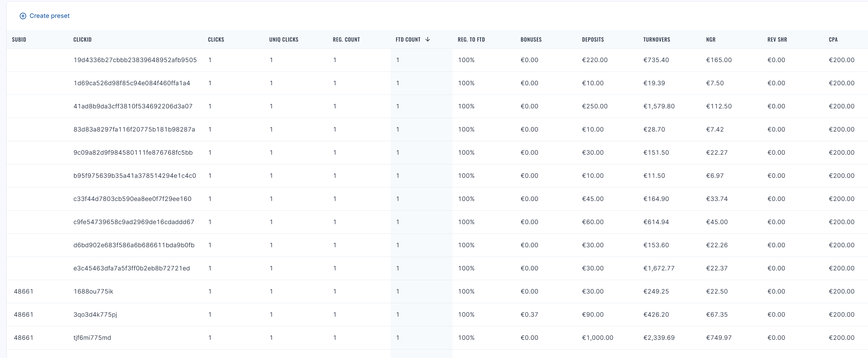Click NGR value €112.50

pos(719,106)
